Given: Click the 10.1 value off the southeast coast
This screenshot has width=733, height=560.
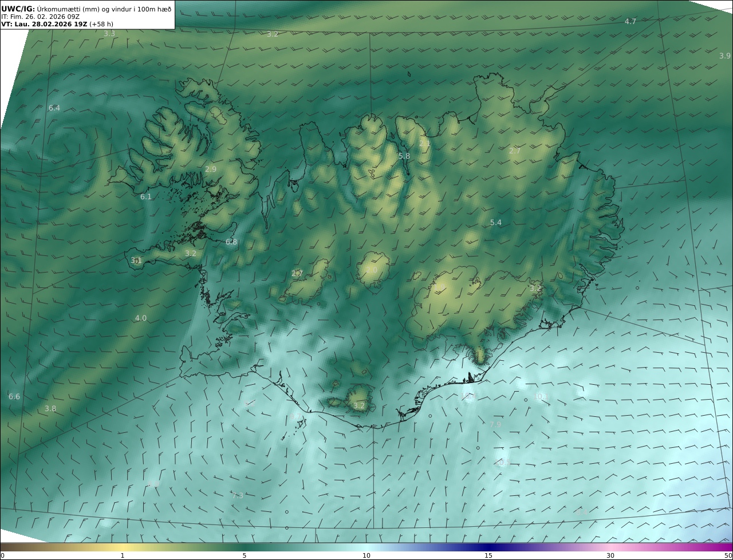Looking at the screenshot, I should click(x=541, y=396).
